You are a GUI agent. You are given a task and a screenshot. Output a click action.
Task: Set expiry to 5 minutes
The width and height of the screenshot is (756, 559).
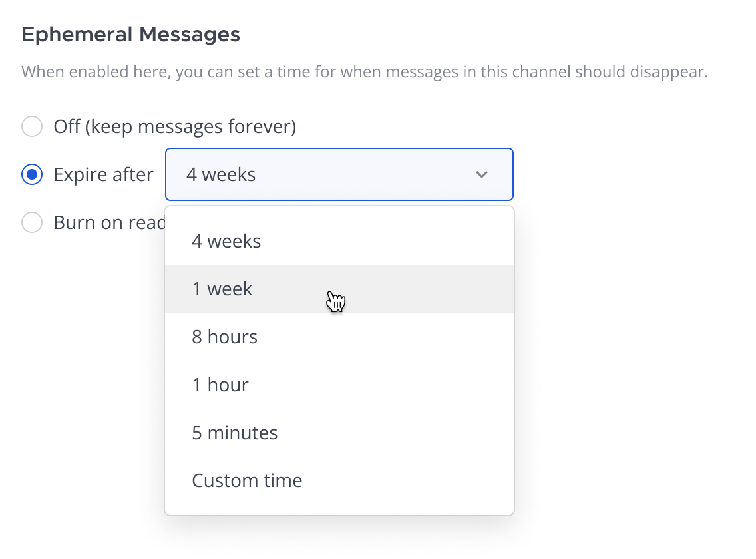click(339, 433)
